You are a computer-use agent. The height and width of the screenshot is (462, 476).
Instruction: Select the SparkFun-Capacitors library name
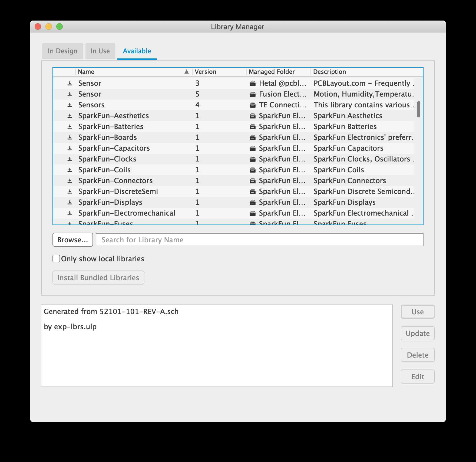point(114,148)
